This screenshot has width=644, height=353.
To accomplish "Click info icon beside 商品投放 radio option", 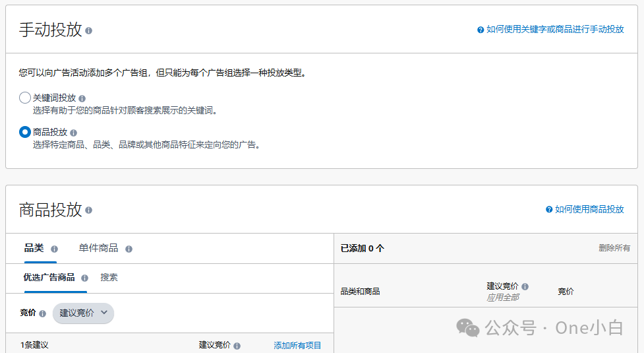I will tap(74, 133).
